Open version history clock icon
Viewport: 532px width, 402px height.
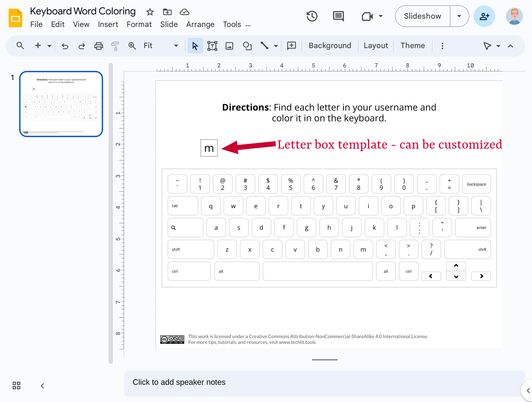(x=312, y=16)
